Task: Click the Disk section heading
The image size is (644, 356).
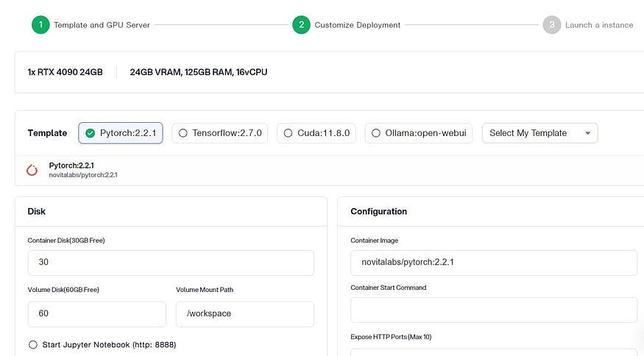Action: [36, 211]
